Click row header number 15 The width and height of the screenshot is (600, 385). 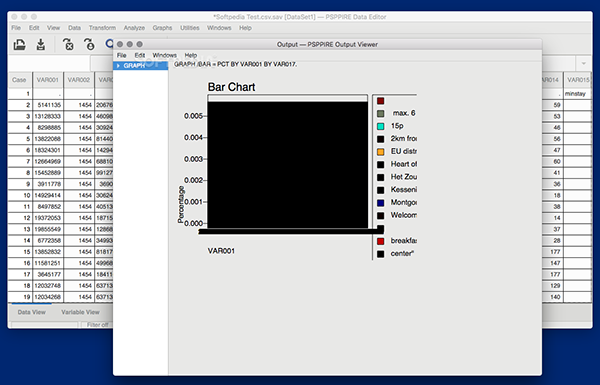pos(20,252)
